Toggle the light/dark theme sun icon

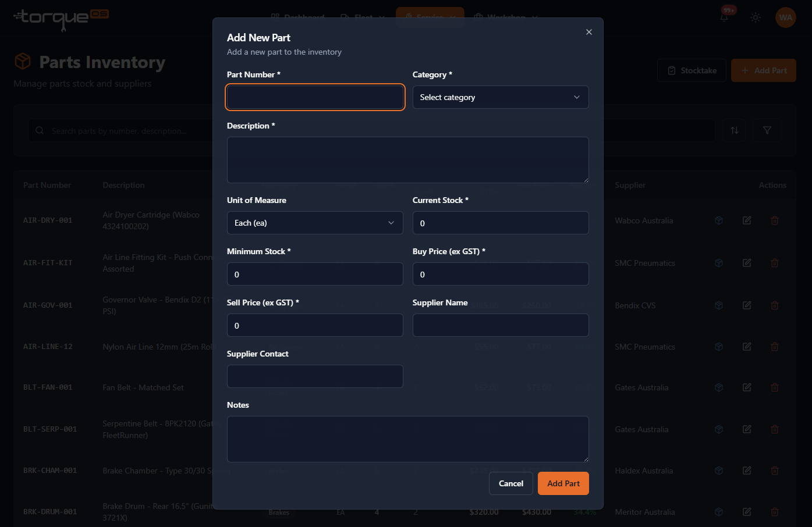tap(756, 17)
